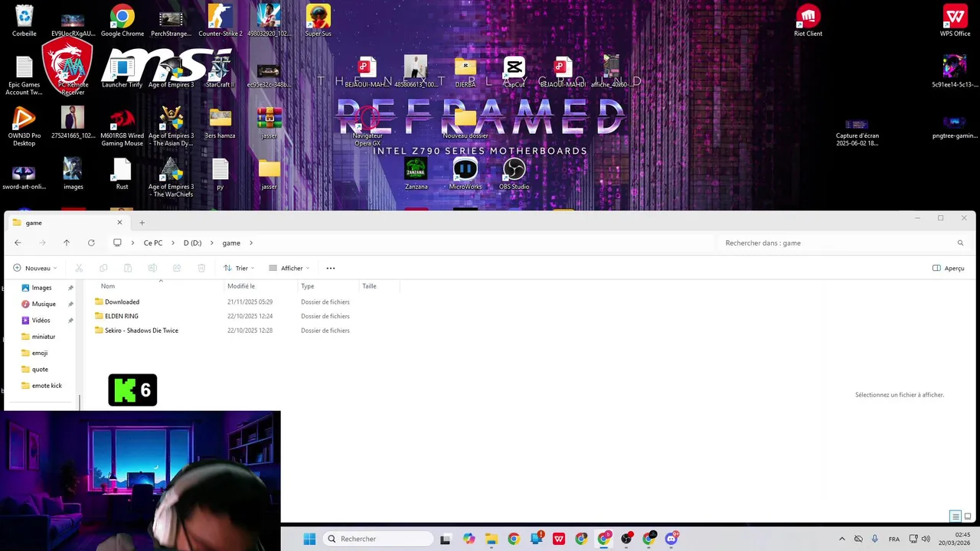
Task: Select the game tab in Explorer
Action: [65, 223]
